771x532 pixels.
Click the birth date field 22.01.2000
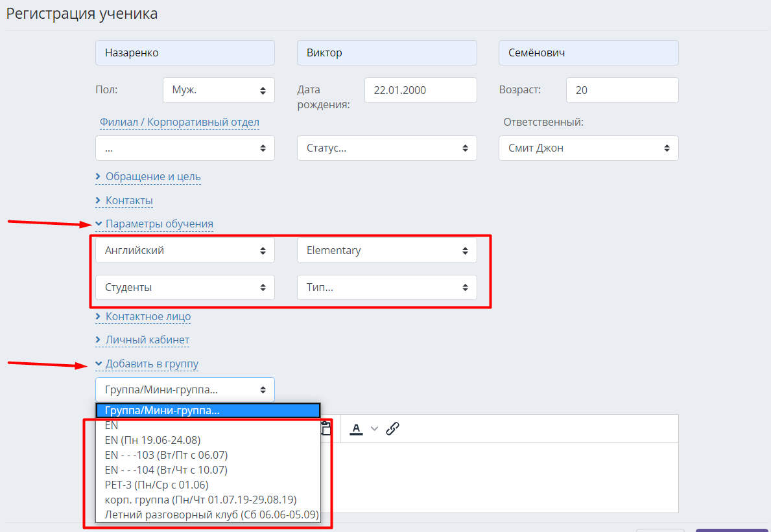pos(420,90)
